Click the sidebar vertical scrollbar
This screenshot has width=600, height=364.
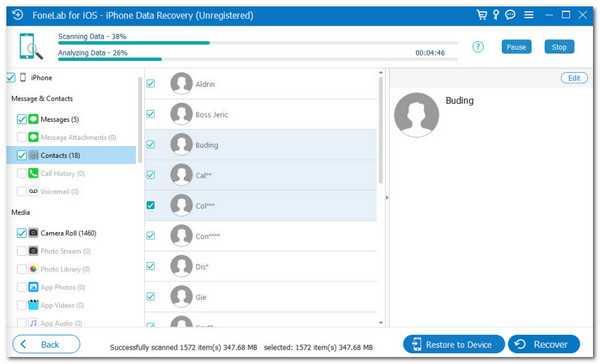140,120
